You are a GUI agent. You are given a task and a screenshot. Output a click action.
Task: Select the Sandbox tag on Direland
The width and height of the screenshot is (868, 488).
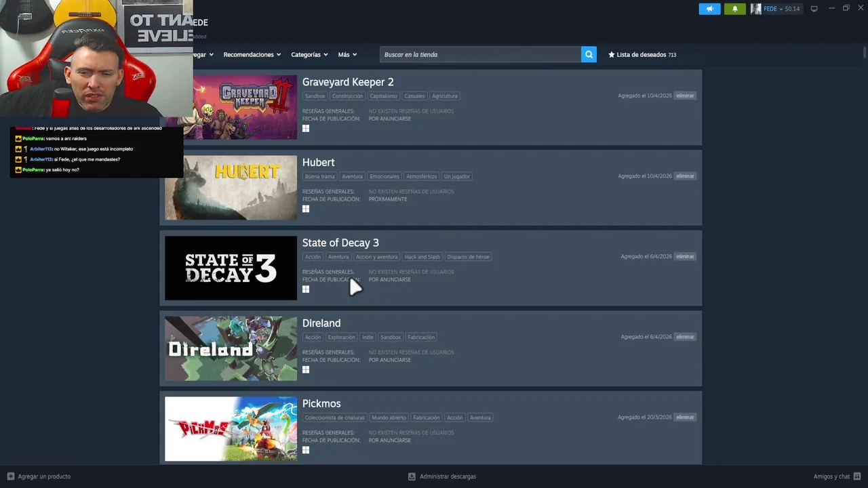391,338
